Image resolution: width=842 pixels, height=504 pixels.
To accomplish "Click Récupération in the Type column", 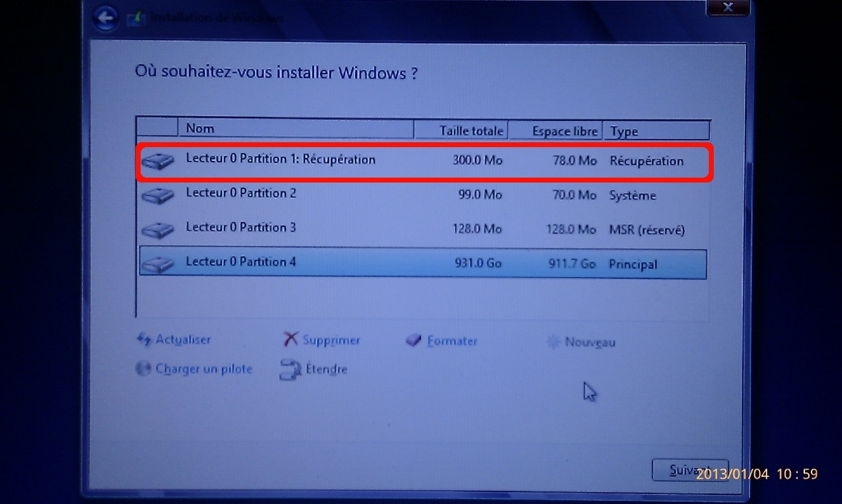I will click(x=646, y=161).
